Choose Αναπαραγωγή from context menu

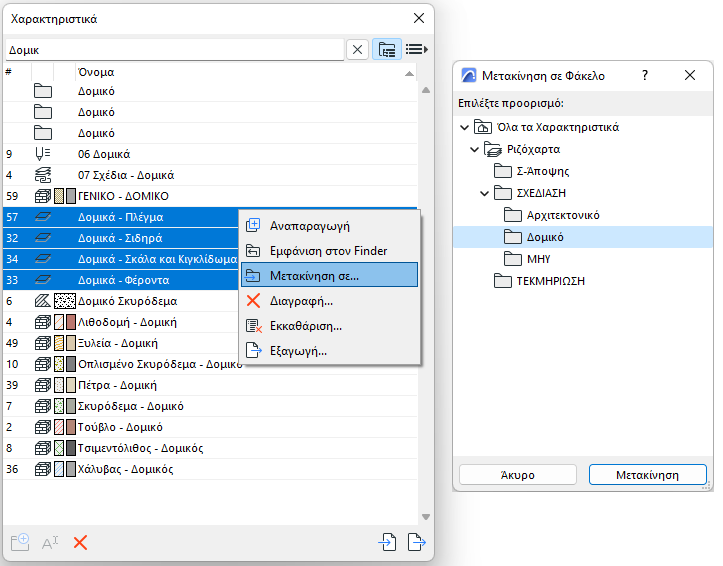click(329, 226)
